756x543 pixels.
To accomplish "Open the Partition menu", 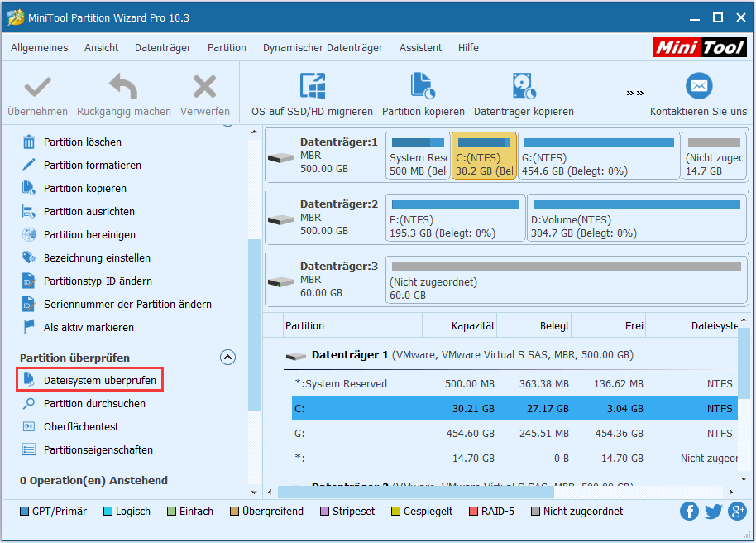I will pos(227,48).
